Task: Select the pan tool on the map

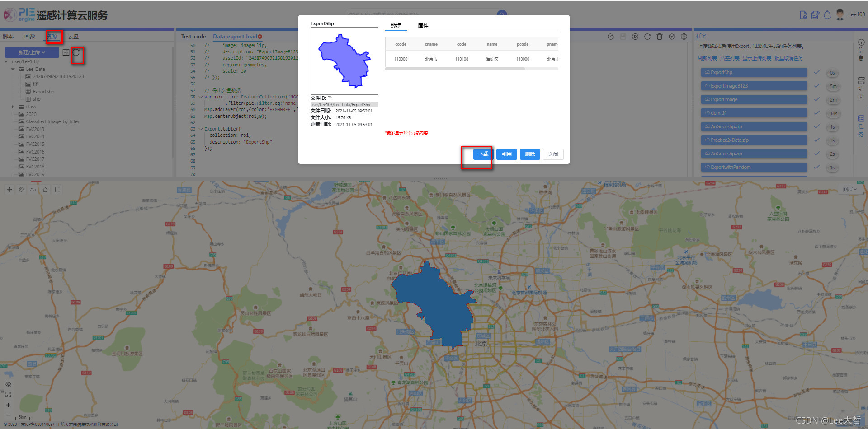Action: pyautogui.click(x=9, y=190)
